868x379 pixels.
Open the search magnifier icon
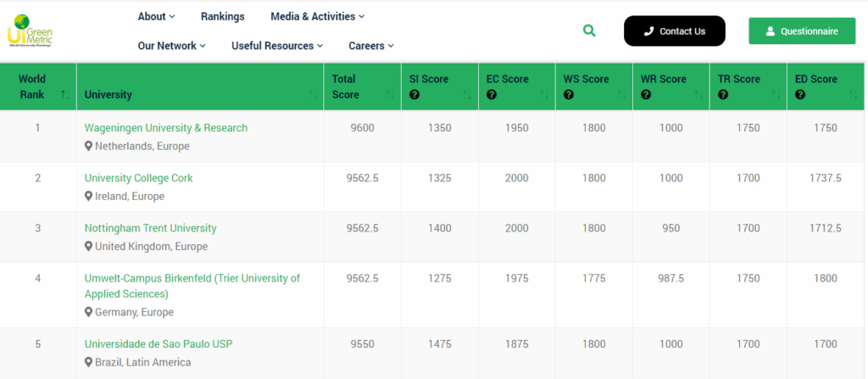(589, 31)
